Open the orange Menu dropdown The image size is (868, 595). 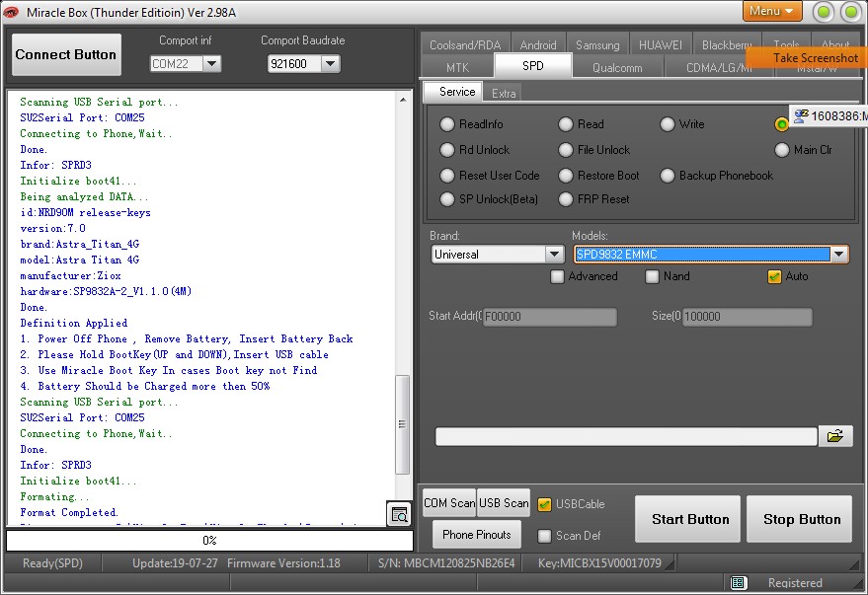tap(772, 11)
